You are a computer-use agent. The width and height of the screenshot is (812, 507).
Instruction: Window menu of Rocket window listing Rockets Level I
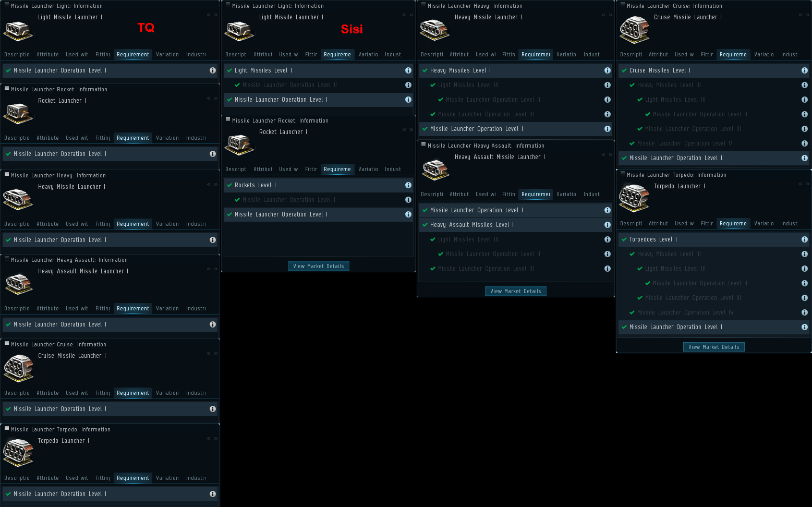click(228, 119)
